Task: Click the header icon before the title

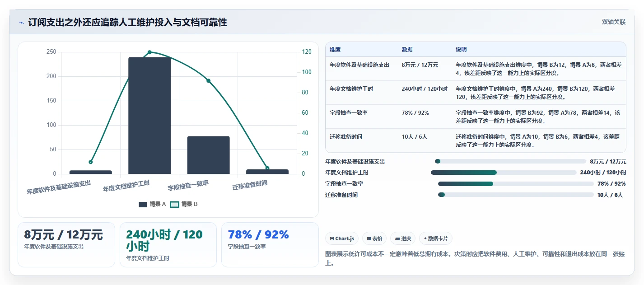Action: click(x=22, y=23)
